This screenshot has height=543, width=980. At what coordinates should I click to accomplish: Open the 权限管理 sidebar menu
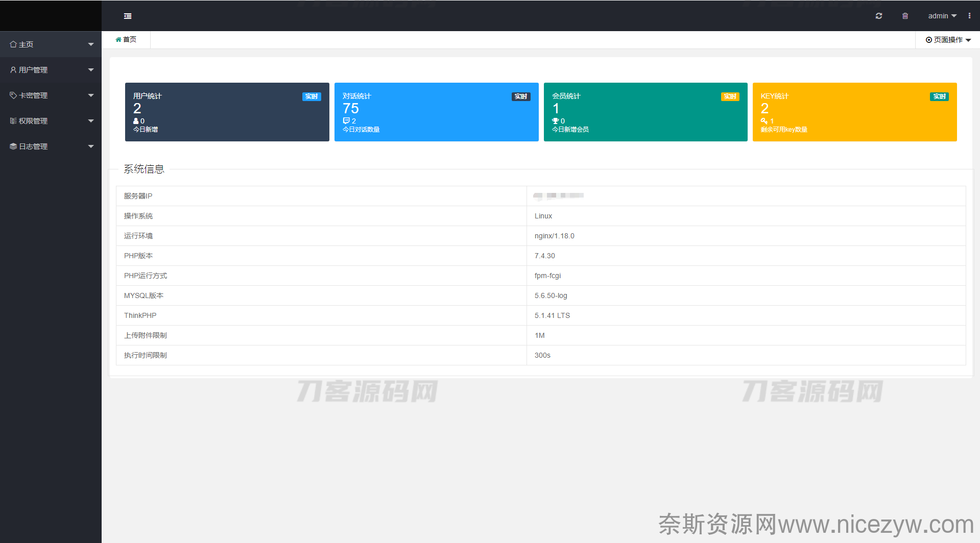point(51,121)
